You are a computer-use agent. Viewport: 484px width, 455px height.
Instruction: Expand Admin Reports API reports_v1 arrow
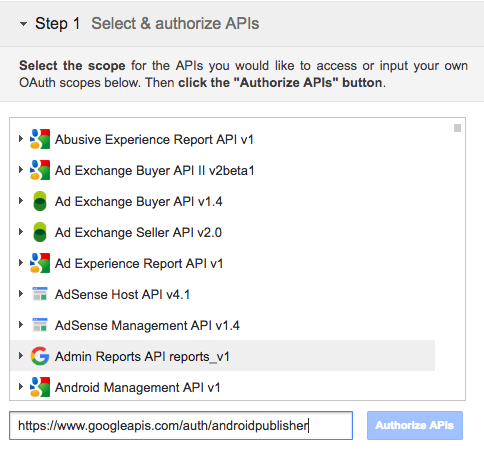[21, 356]
